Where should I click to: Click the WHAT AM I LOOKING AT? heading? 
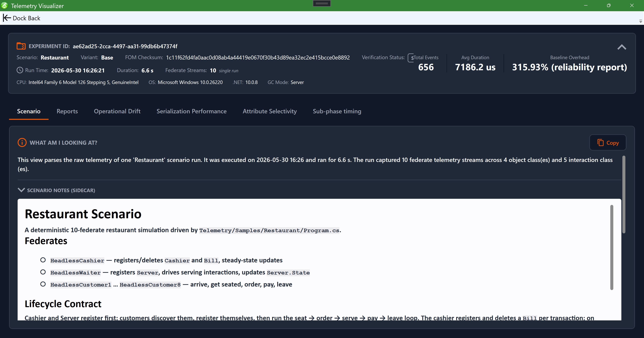tap(64, 143)
